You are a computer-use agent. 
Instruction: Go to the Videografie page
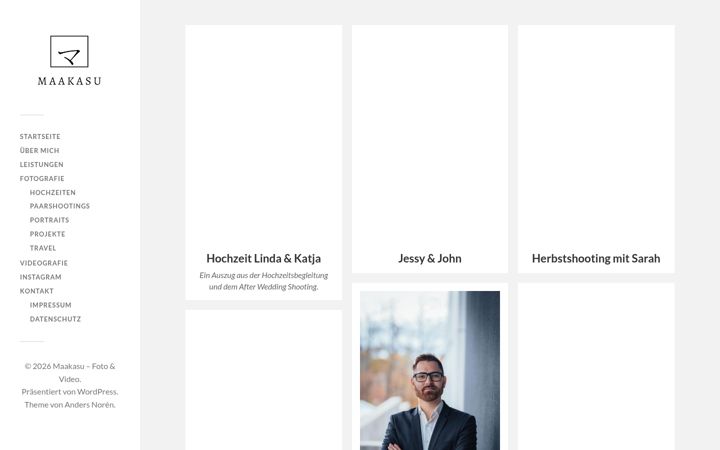[x=44, y=263]
